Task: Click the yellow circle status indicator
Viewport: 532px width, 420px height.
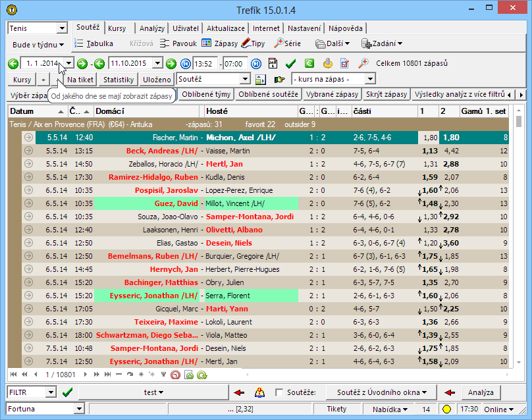Action: [x=446, y=409]
